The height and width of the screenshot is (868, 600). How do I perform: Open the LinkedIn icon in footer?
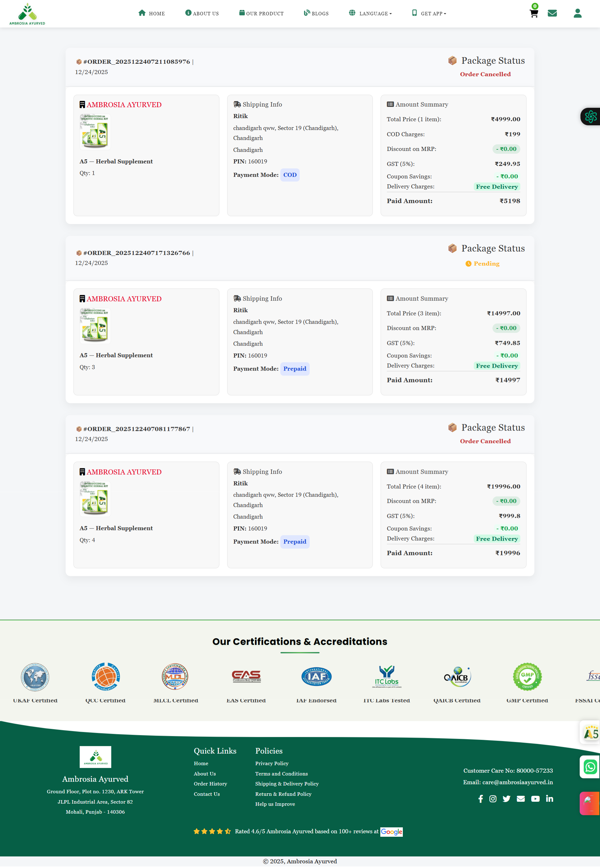point(549,798)
